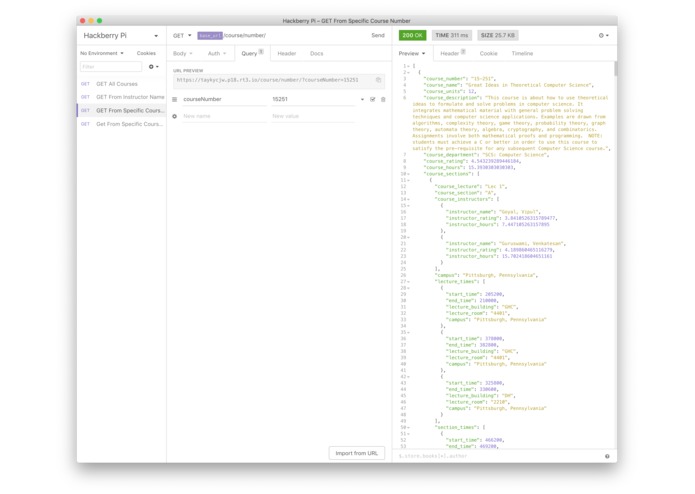Click the add icon beside New name
The width and height of the screenshot is (695, 494).
tap(175, 116)
